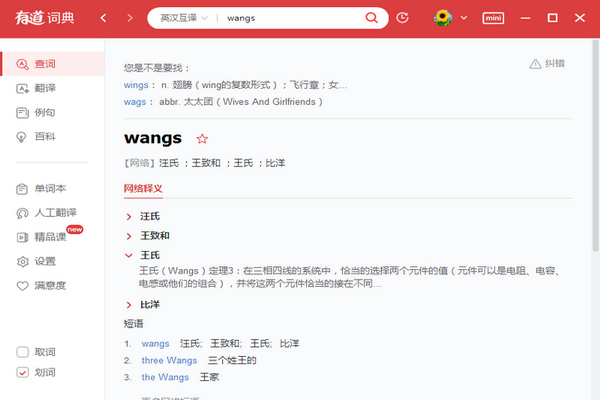Viewport: 600px width, 400px height.
Task: Click the 短语 section heading
Action: (134, 324)
